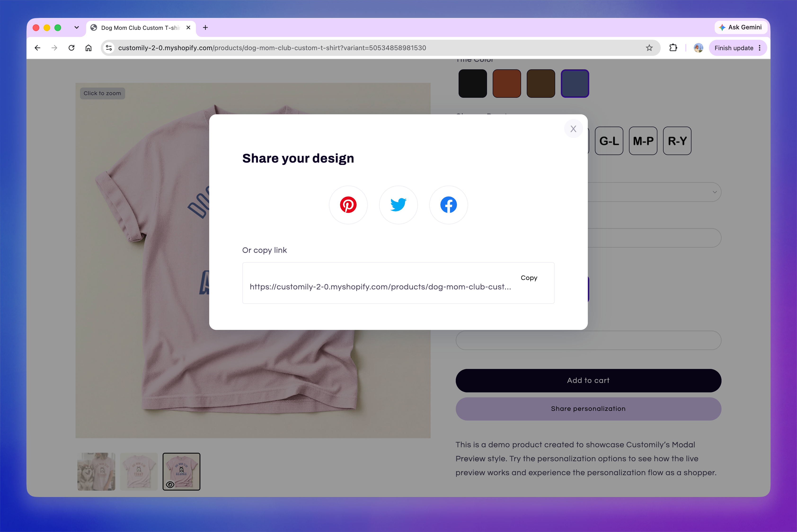Select the M-P breed option

tap(643, 141)
